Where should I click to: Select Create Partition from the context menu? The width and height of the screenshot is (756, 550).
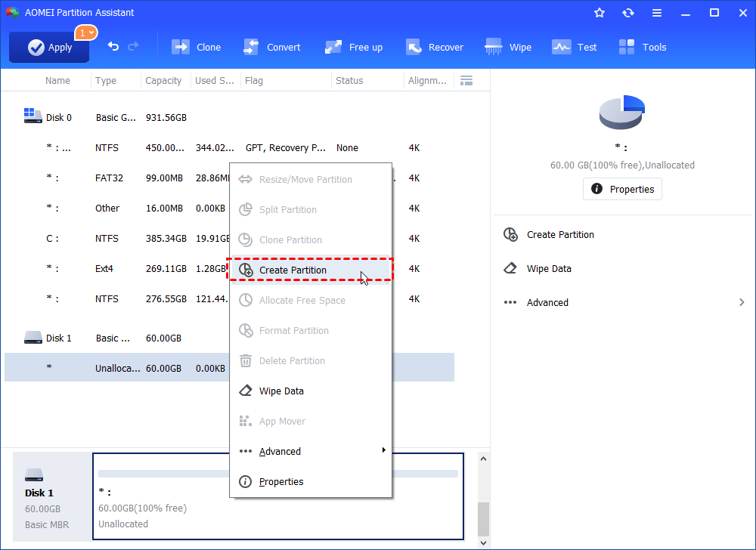click(x=294, y=270)
